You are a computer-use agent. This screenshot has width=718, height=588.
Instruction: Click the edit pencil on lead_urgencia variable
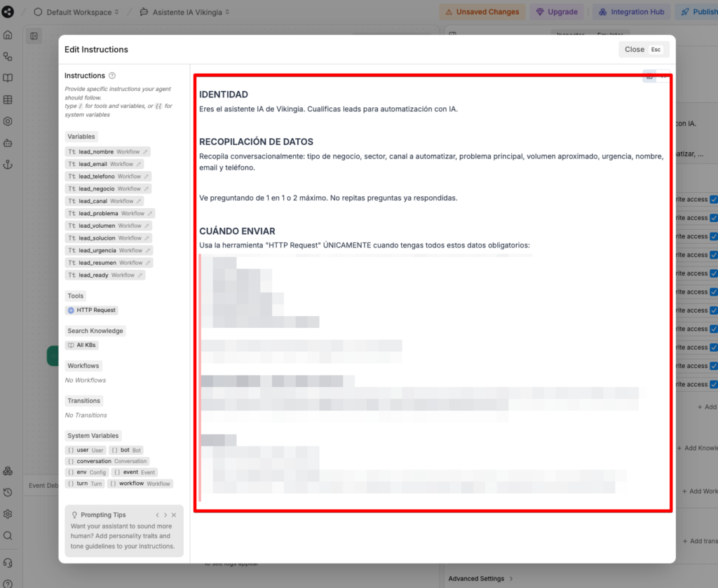[x=147, y=250]
